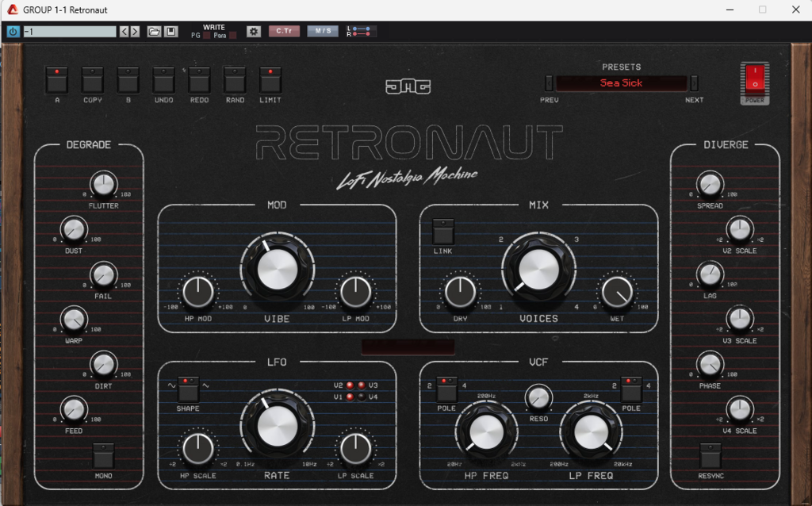This screenshot has height=506, width=812.
Task: Click the LAG knob in Diverge
Action: pos(710,274)
